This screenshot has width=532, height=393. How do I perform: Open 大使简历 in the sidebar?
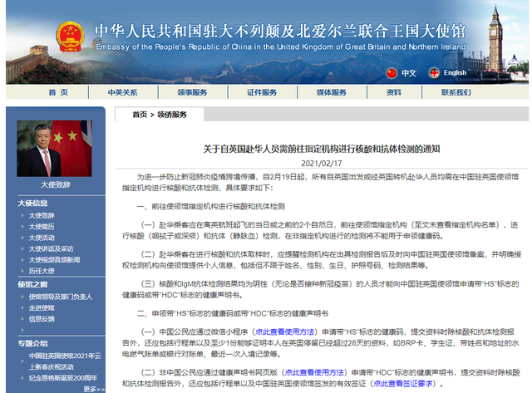tap(42, 227)
